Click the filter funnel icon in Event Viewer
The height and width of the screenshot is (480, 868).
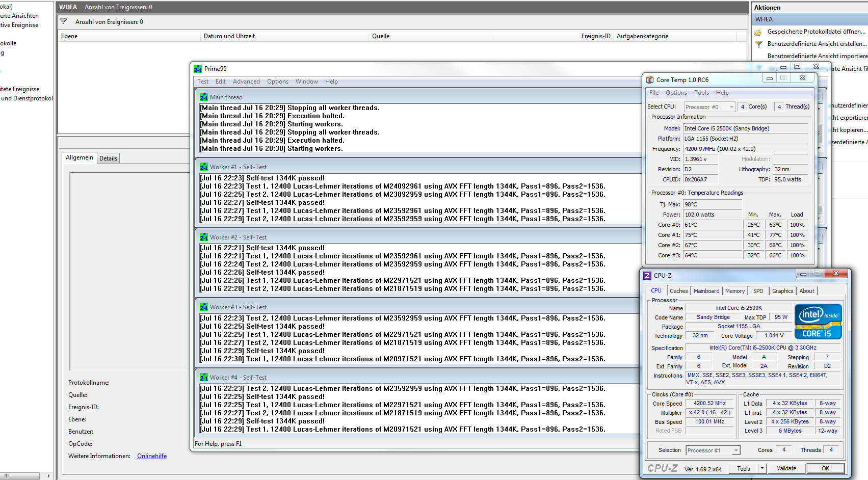coord(64,21)
